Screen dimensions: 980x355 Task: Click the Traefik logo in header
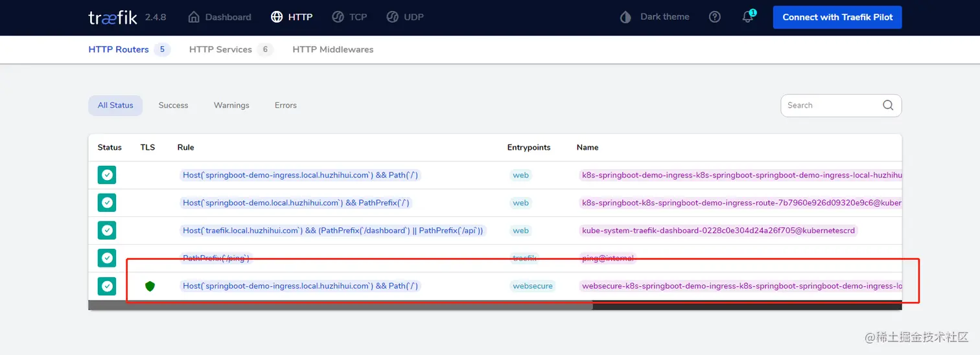click(113, 17)
